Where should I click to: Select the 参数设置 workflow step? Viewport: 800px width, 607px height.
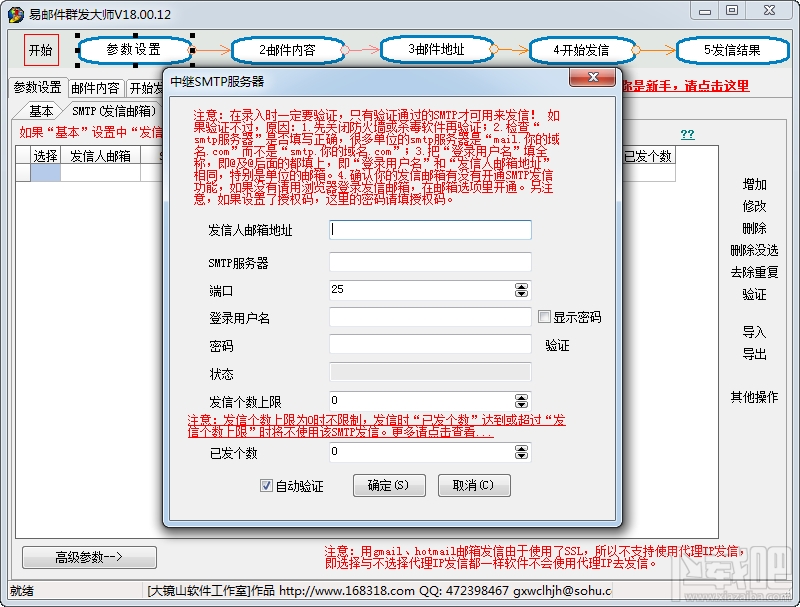(x=135, y=49)
